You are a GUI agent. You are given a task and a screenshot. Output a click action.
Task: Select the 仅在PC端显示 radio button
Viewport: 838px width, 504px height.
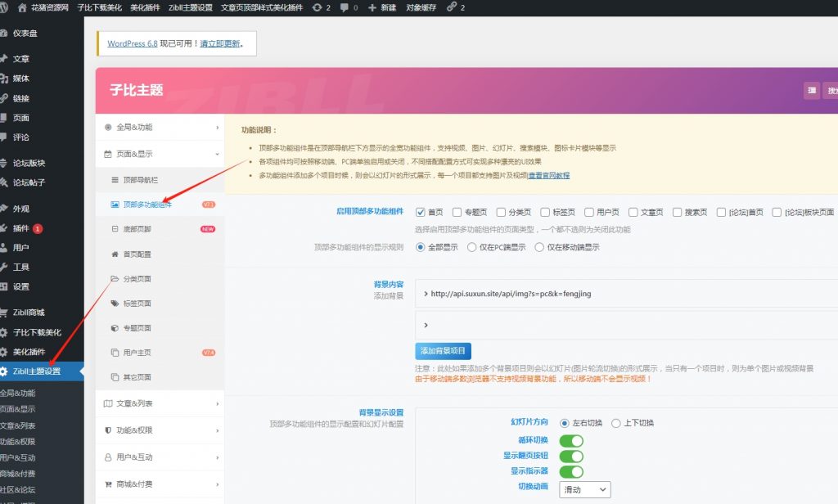click(471, 247)
